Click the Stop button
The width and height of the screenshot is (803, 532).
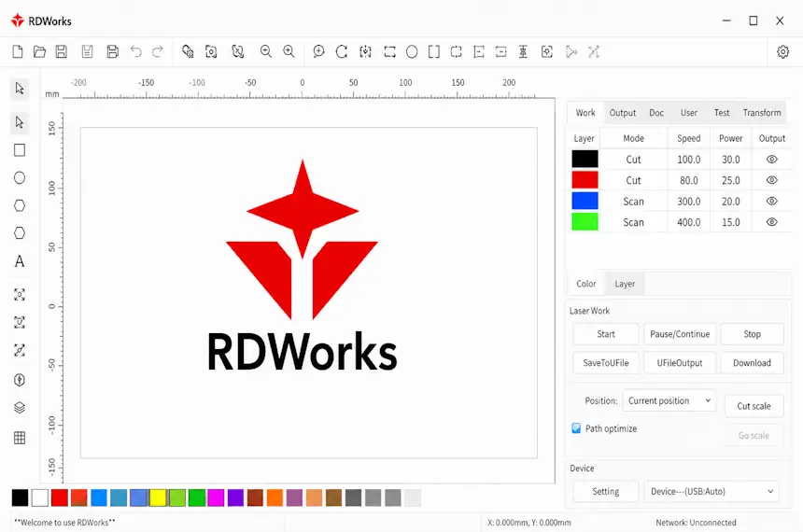pos(752,334)
